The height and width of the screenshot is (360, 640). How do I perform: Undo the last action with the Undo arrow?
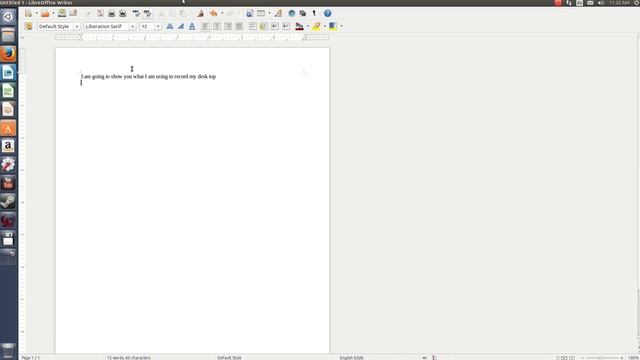(213, 13)
